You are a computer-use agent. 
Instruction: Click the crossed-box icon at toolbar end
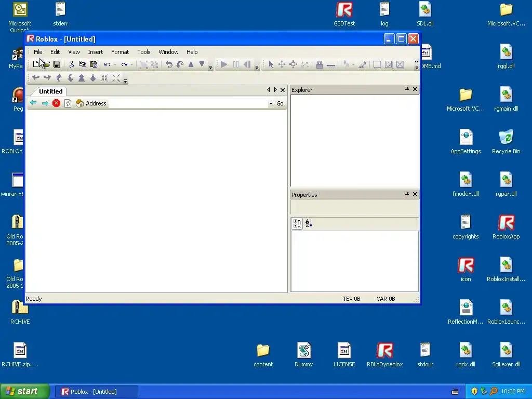coord(400,64)
